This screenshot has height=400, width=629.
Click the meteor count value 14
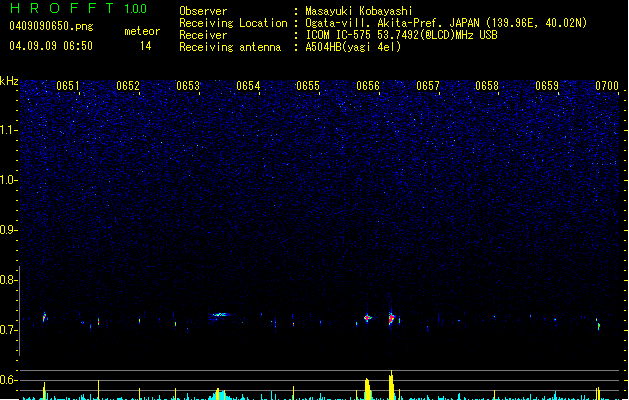tap(146, 46)
